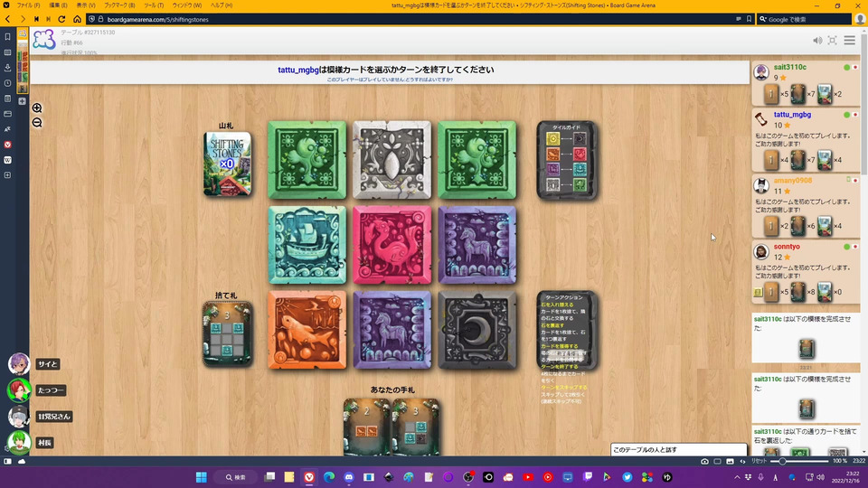
Task: Fast forward navigation button
Action: pyautogui.click(x=49, y=19)
